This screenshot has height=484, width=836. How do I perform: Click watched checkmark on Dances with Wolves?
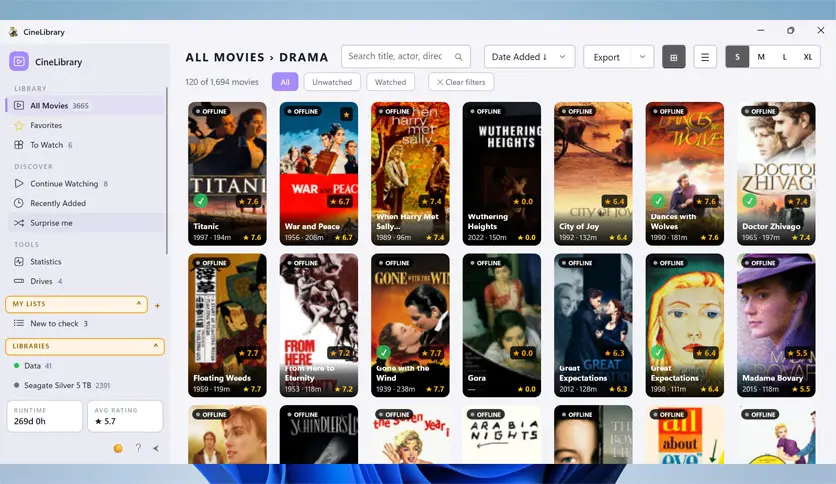pos(658,201)
